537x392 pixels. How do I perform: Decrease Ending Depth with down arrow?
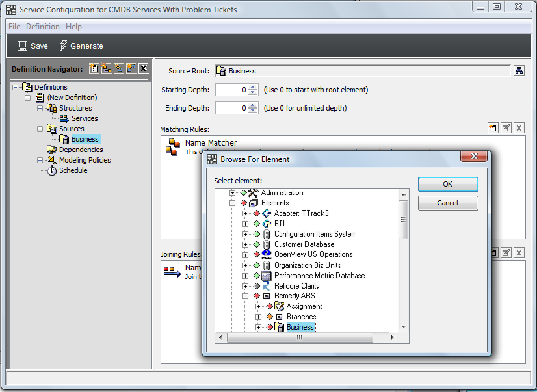pyautogui.click(x=253, y=111)
